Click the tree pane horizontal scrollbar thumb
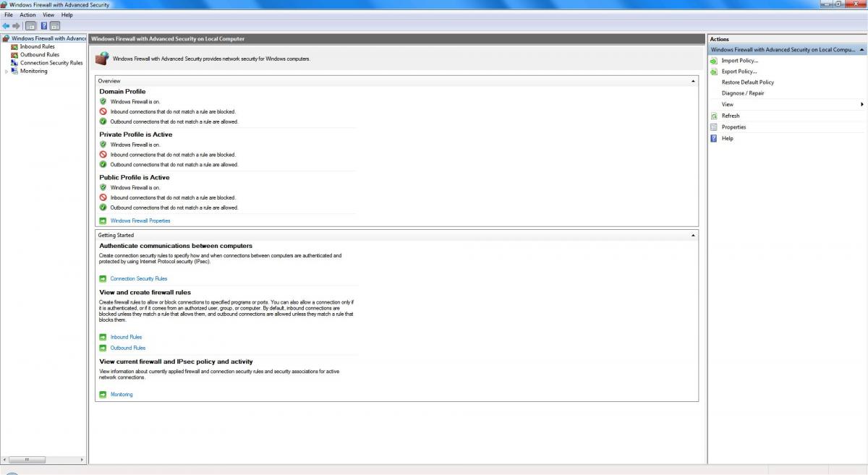Image resolution: width=868 pixels, height=475 pixels. (x=28, y=460)
